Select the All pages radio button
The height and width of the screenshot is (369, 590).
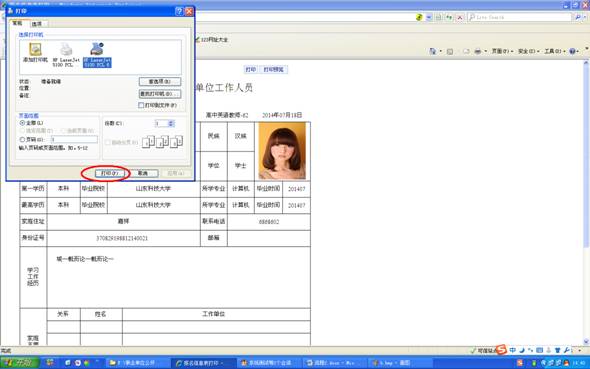tap(22, 123)
